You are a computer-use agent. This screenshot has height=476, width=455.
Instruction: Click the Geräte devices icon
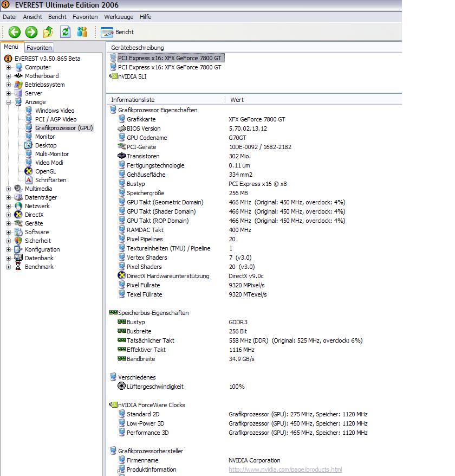pyautogui.click(x=18, y=223)
